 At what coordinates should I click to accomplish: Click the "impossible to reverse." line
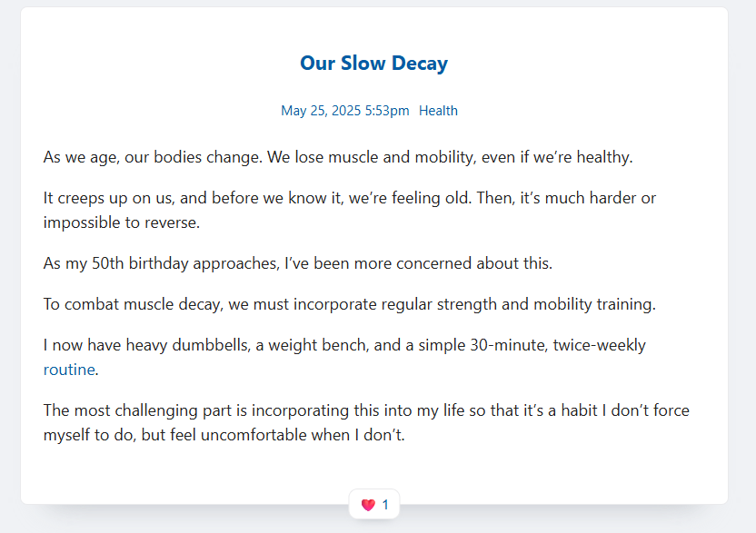122,222
